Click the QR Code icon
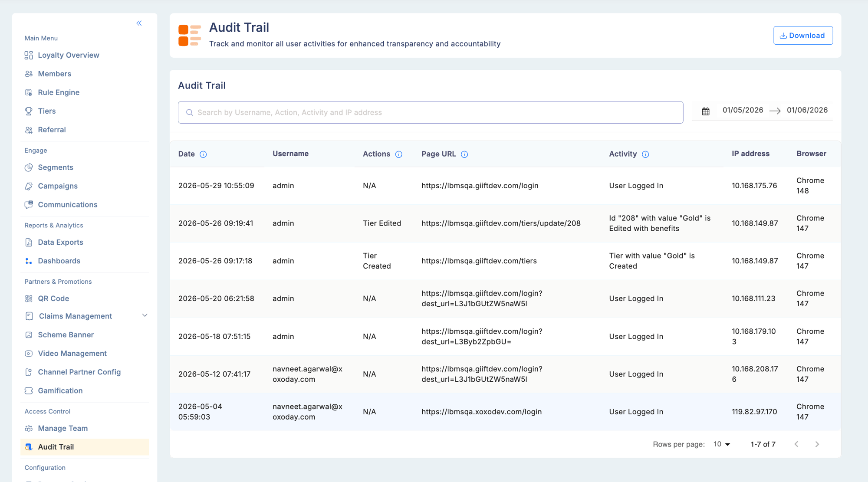This screenshot has height=482, width=868. pyautogui.click(x=29, y=298)
